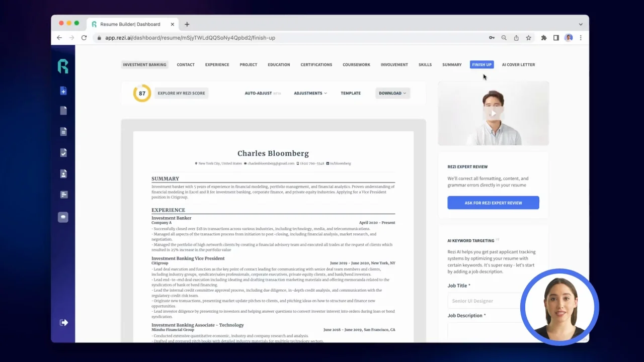Go forward with browser forward arrow
The height and width of the screenshot is (362, 644).
(x=71, y=38)
